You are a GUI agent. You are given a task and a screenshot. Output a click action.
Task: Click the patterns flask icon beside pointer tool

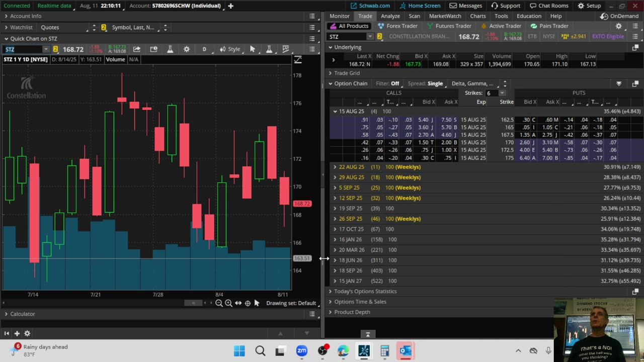point(269,49)
